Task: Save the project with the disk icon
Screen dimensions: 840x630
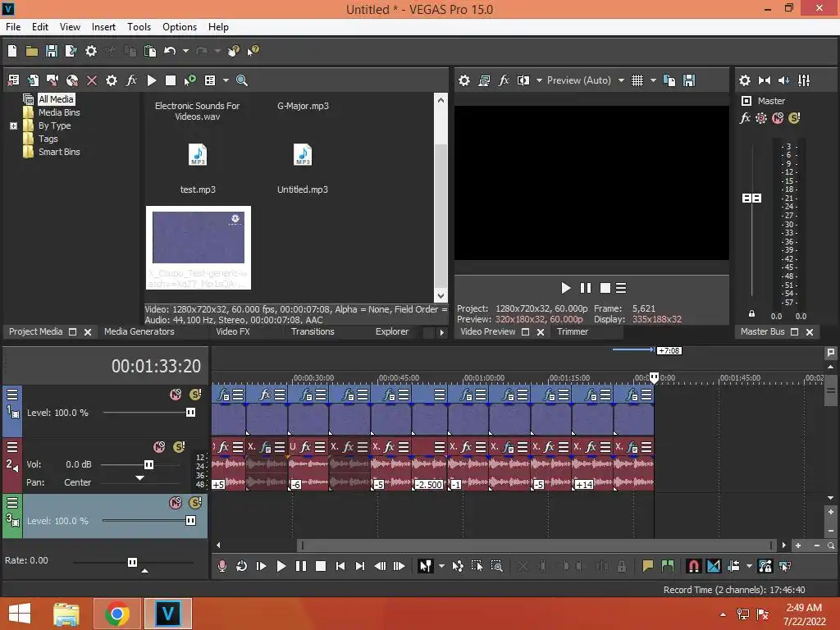Action: pyautogui.click(x=52, y=51)
